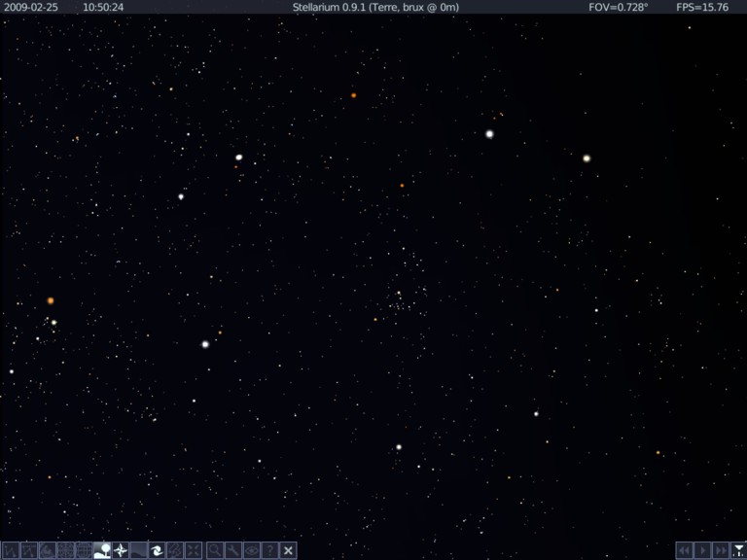
Task: Click the time 10:50:24
Action: (103, 7)
